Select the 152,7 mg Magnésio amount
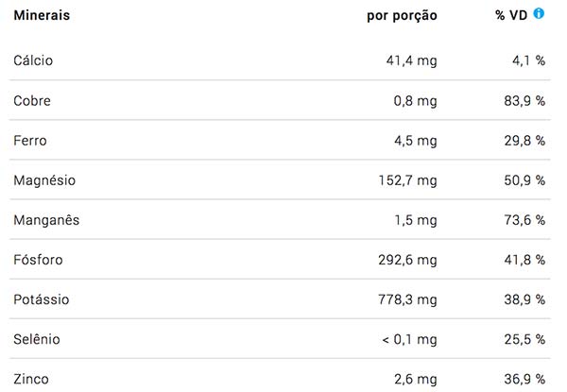This screenshot has width=567, height=392. (x=408, y=180)
